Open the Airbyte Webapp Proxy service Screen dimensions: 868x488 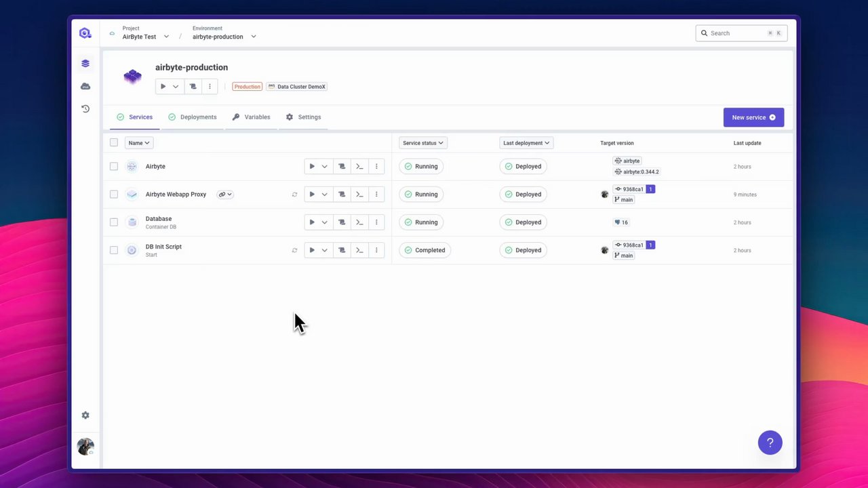click(x=176, y=195)
